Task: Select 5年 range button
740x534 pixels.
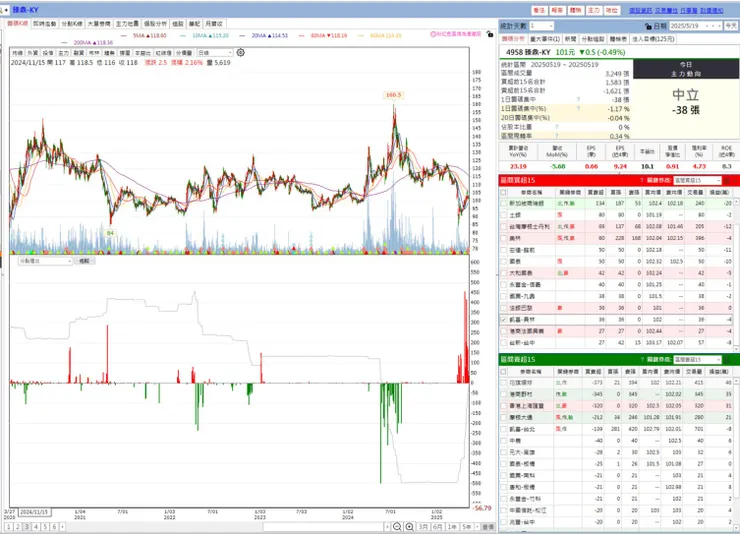Action: tap(467, 526)
